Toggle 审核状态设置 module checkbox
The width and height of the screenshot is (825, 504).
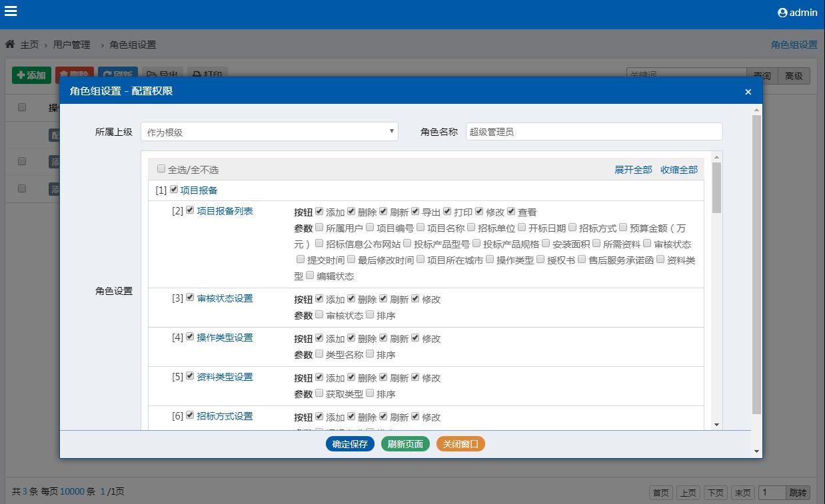click(191, 298)
